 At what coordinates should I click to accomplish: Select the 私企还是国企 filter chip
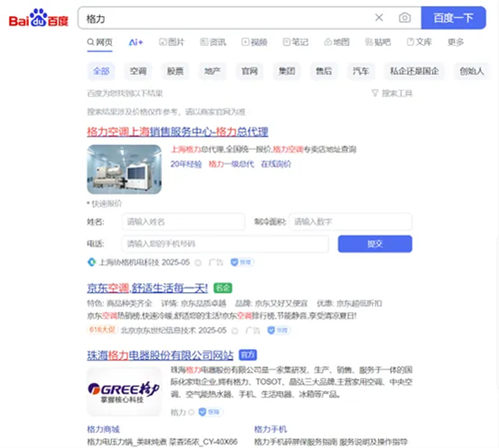(x=414, y=71)
